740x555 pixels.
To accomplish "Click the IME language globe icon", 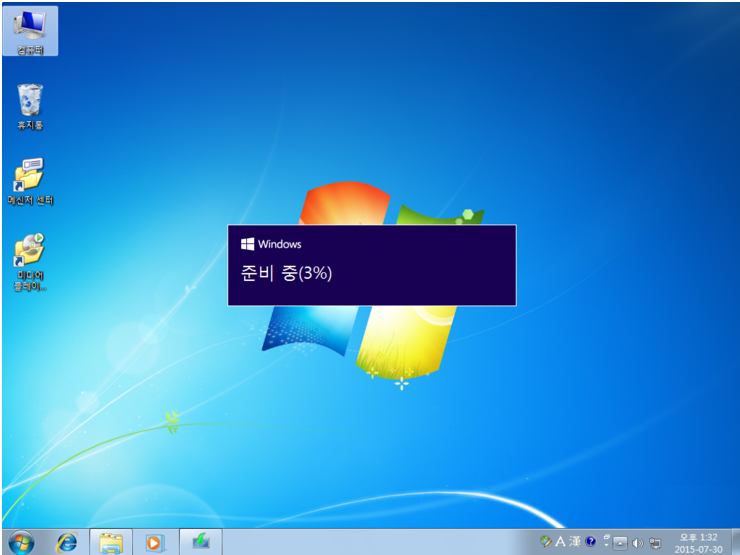I will tap(546, 542).
